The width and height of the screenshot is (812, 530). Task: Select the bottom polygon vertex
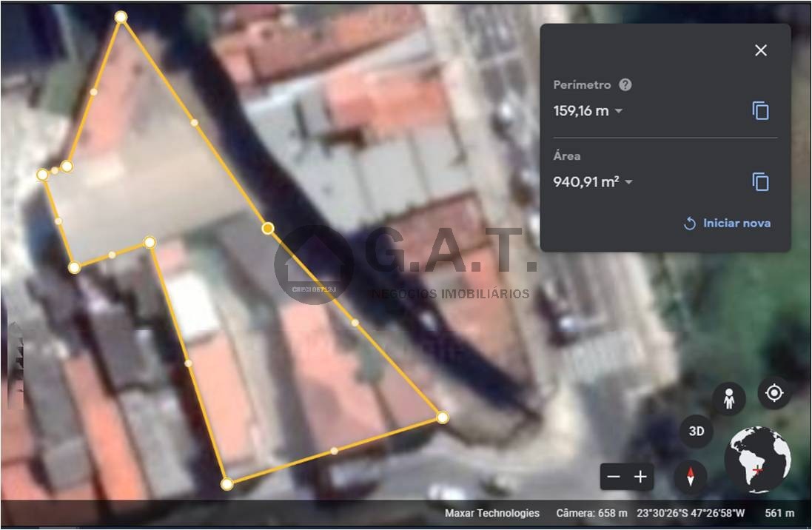tap(227, 484)
